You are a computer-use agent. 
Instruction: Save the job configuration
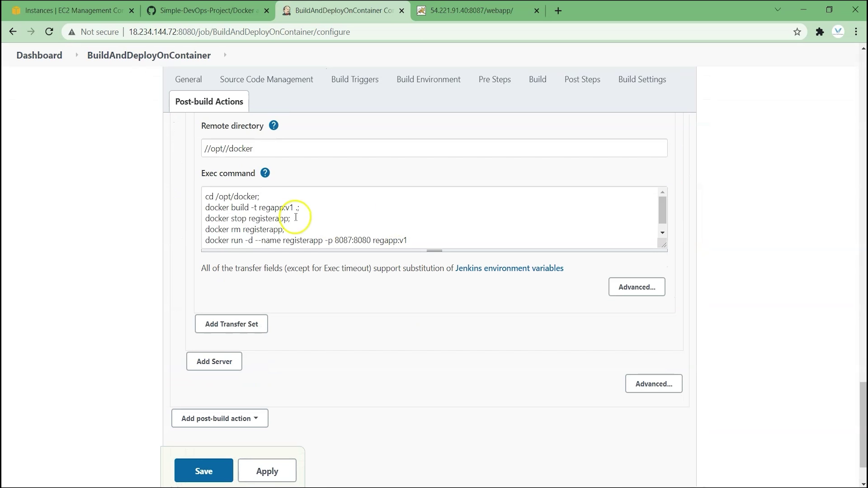pos(204,471)
